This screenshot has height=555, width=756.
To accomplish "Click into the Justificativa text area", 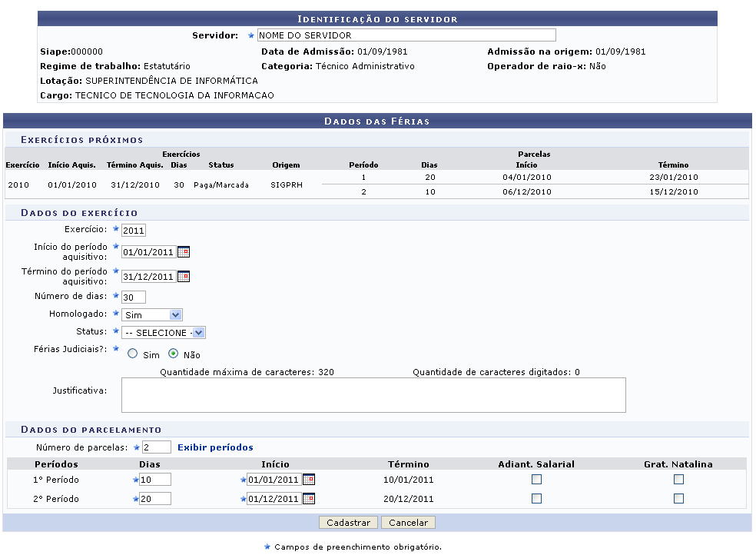I will (373, 395).
